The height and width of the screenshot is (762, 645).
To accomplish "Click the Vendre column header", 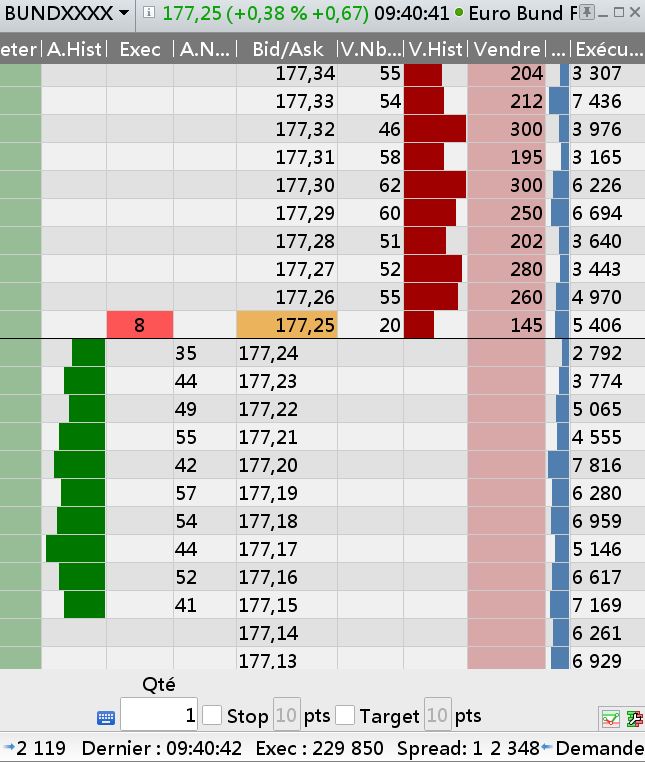I will [506, 49].
